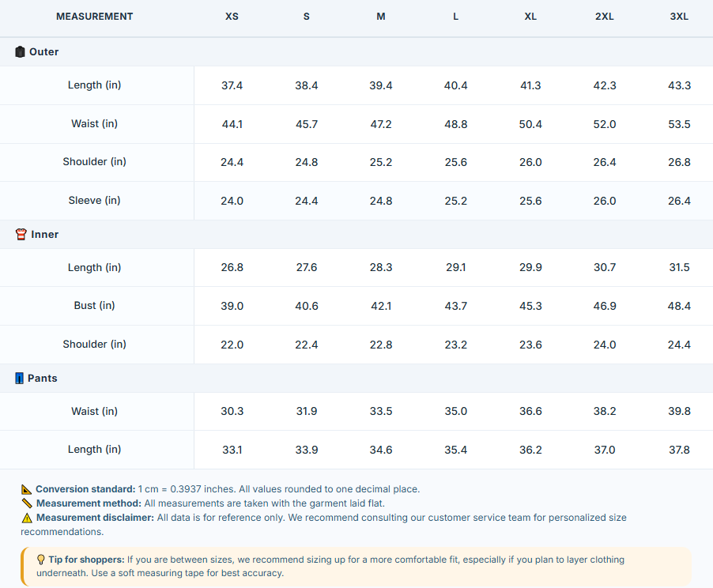This screenshot has height=588, width=713.
Task: Click the warning Measurement disclaimer icon
Action: point(27,518)
